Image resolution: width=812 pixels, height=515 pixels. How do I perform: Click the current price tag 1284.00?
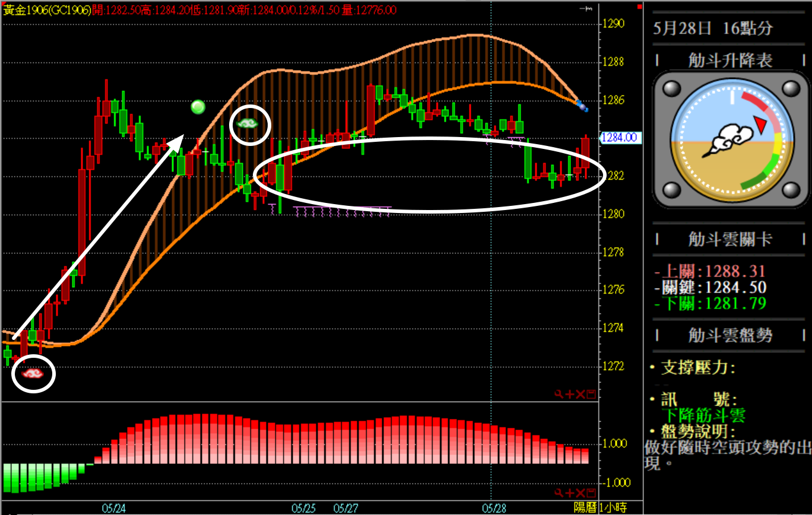tap(619, 138)
